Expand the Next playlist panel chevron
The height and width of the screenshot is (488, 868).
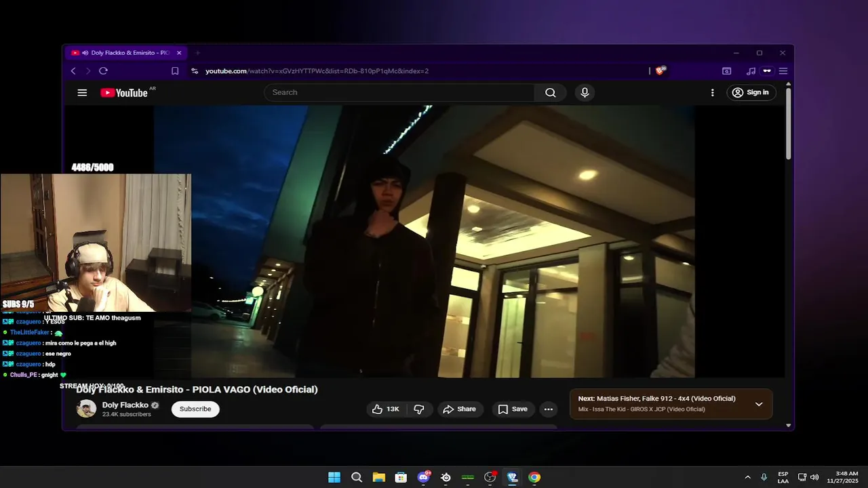tap(759, 404)
